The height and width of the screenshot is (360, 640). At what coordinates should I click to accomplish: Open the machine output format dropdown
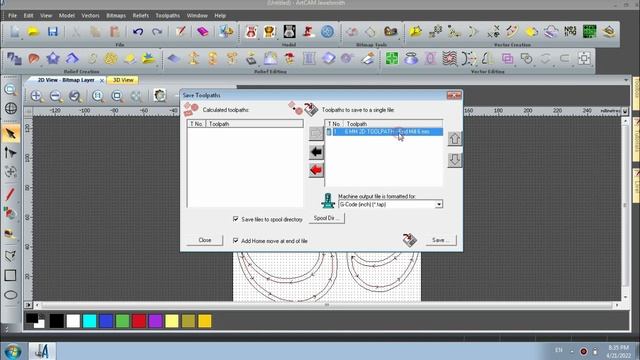pos(439,204)
